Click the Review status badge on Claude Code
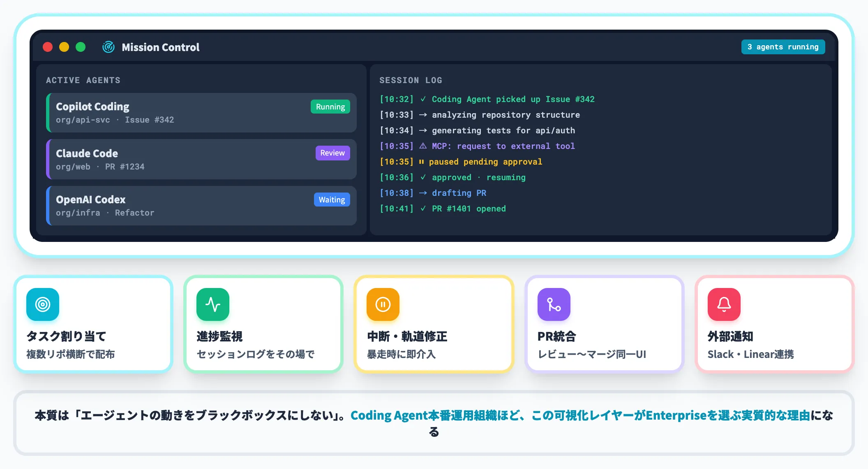The height and width of the screenshot is (469, 868). (332, 153)
